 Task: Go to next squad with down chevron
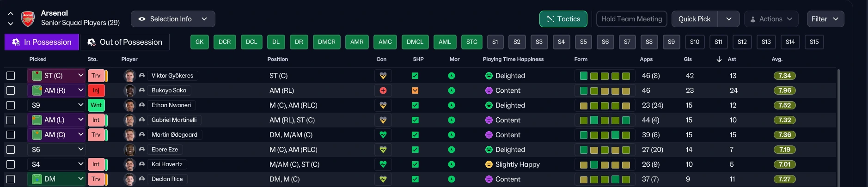click(11, 24)
